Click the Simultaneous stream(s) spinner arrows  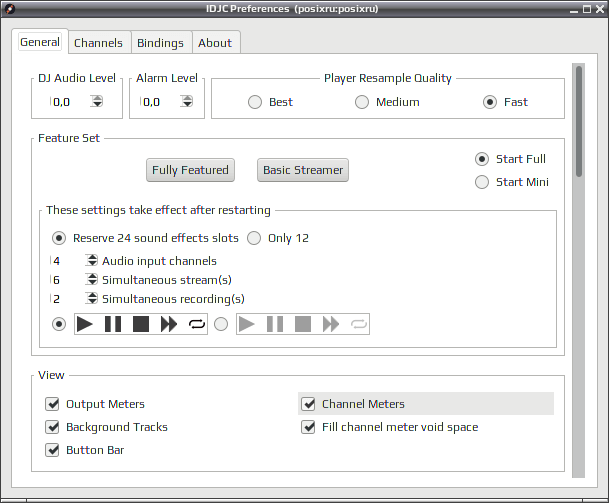(92, 279)
